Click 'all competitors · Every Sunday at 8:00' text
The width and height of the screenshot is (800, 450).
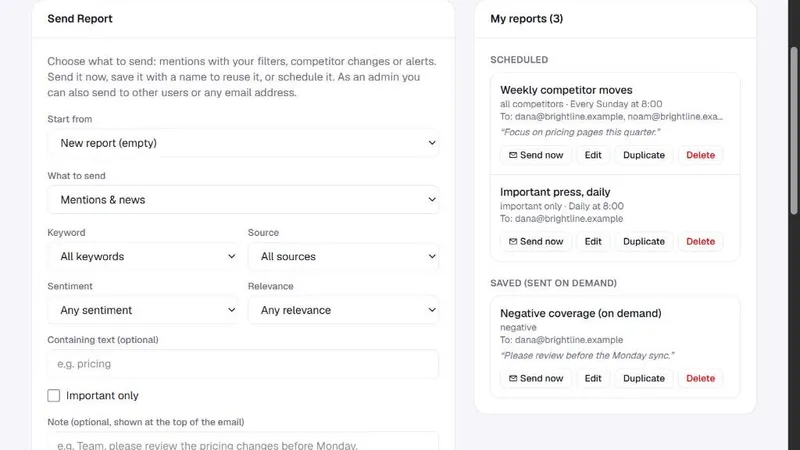coord(581,104)
